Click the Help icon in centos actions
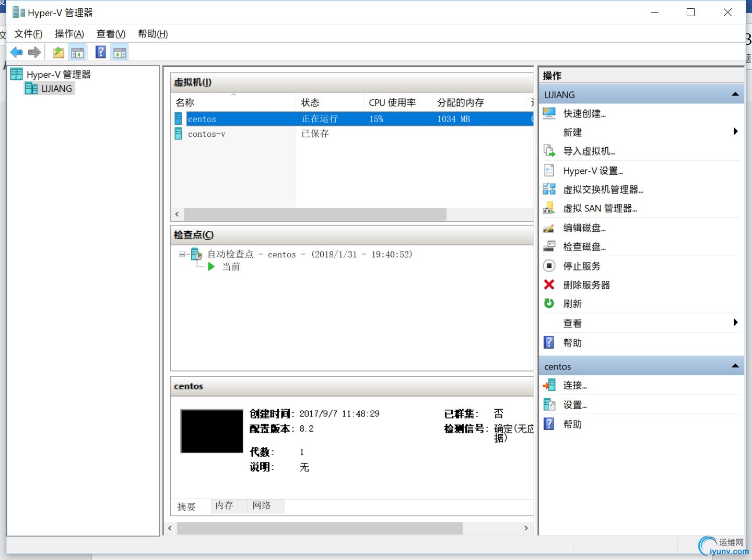Screen dimensions: 752x560 pos(549,424)
